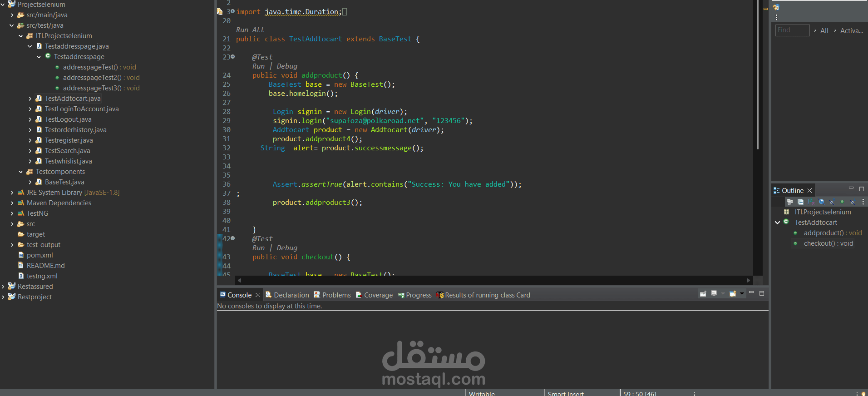Select addproduct() method in Outline
The image size is (868, 396).
coord(833,233)
